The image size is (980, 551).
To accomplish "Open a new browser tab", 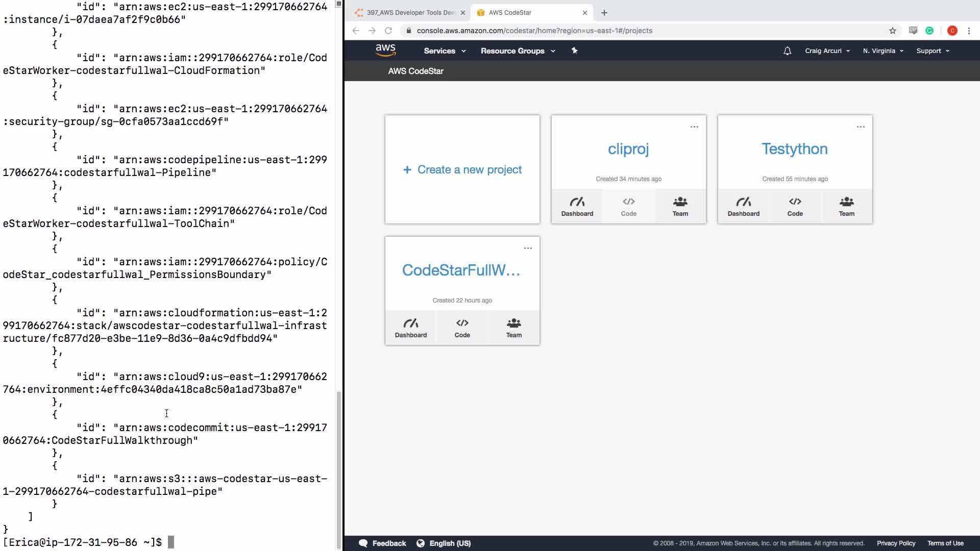I will click(604, 13).
